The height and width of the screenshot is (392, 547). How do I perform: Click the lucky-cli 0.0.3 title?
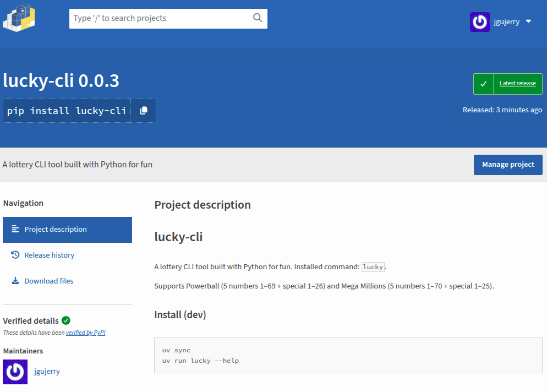[61, 80]
